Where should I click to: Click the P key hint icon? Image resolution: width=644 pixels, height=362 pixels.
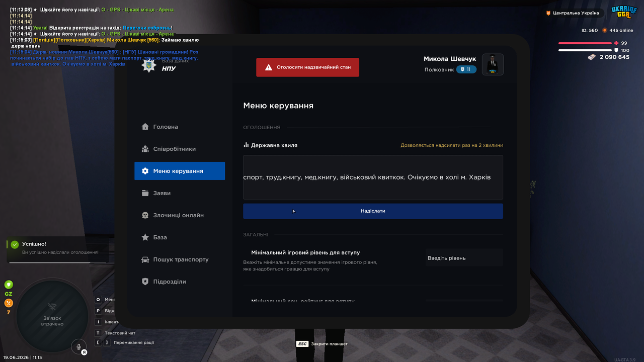pos(98,311)
